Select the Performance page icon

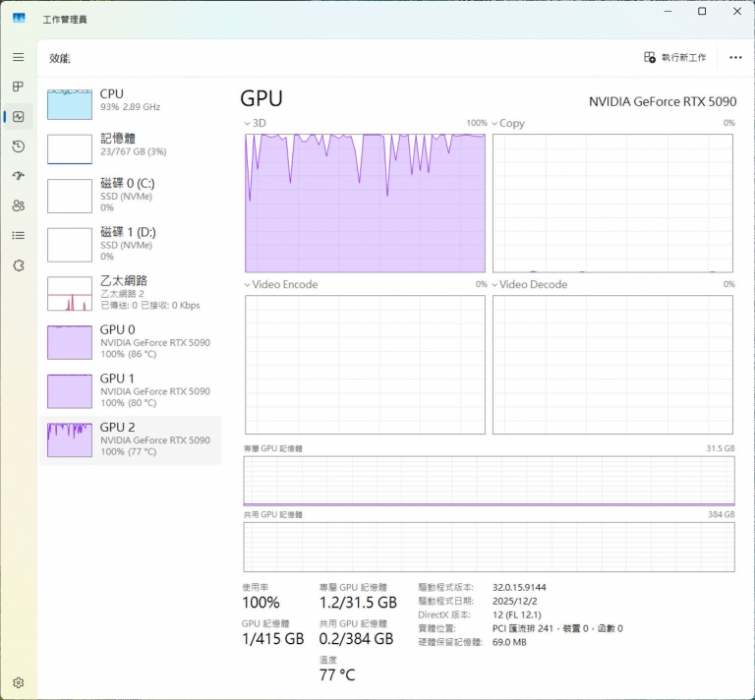click(x=18, y=117)
